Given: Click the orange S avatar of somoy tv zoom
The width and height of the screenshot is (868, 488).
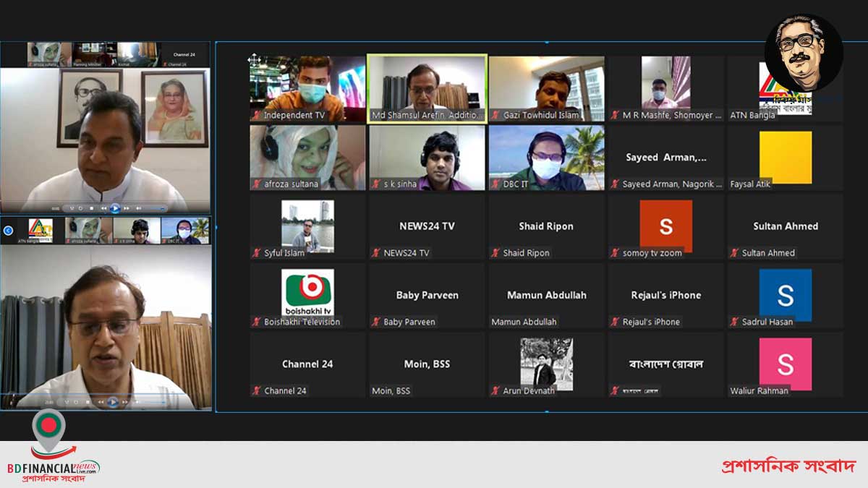Looking at the screenshot, I should click(666, 226).
